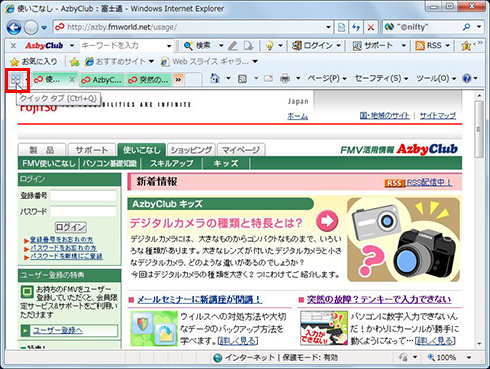Viewport: 490px width, 369px height.
Task: Click the compatibility view icon
Action: (341, 27)
